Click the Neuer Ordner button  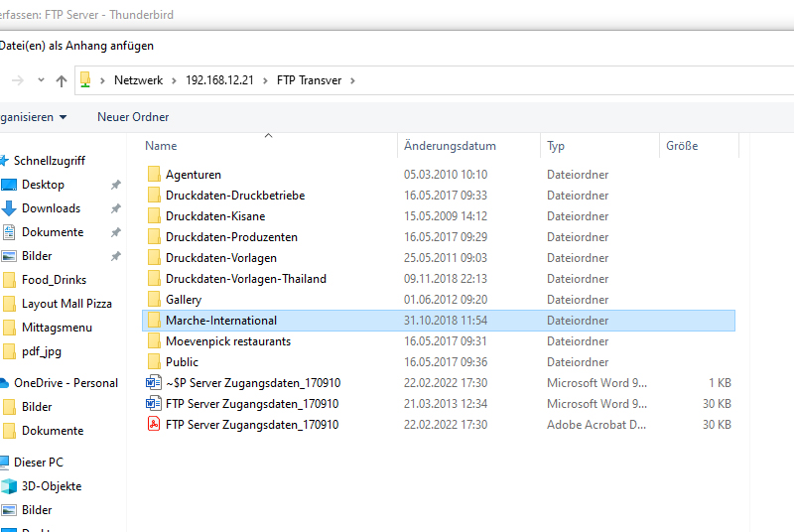coord(133,117)
